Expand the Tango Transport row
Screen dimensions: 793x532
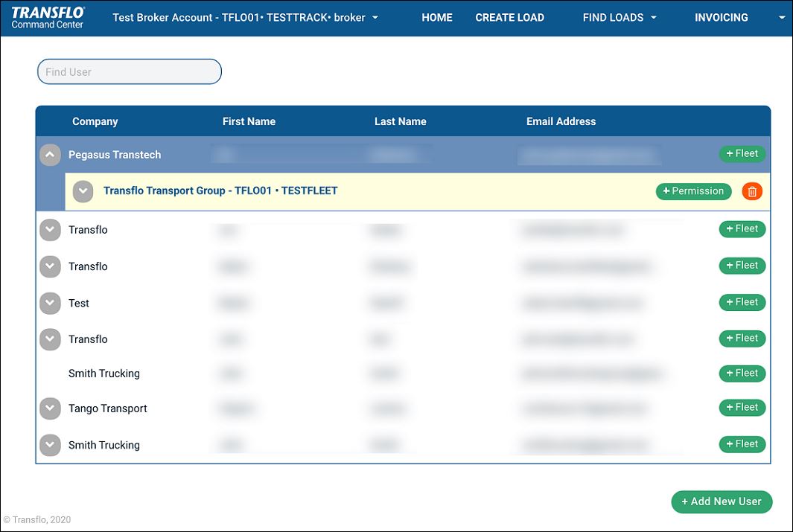pyautogui.click(x=50, y=408)
